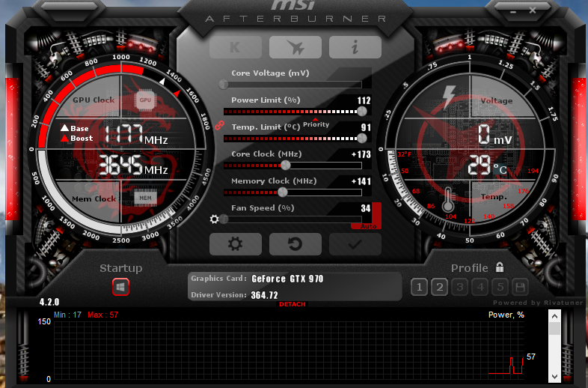Click the lightning bolt voltage icon
Screen dimensions: 588x388
click(449, 97)
